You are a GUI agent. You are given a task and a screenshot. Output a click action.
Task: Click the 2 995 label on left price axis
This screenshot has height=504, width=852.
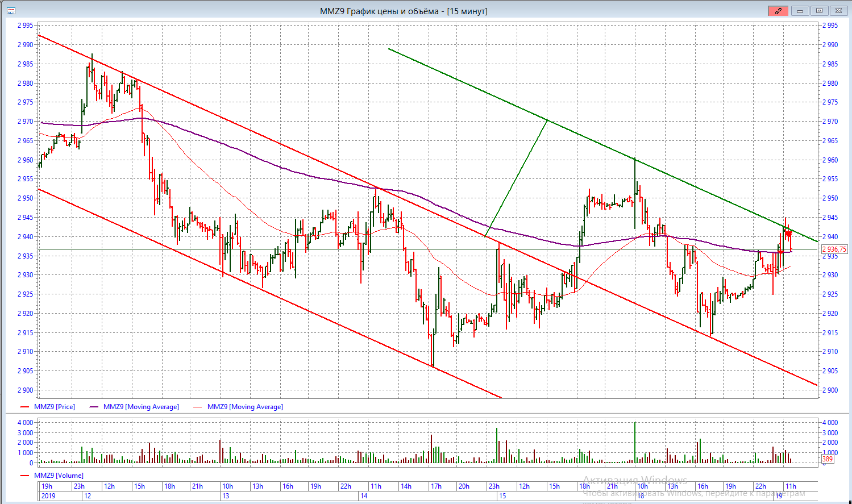[25, 26]
